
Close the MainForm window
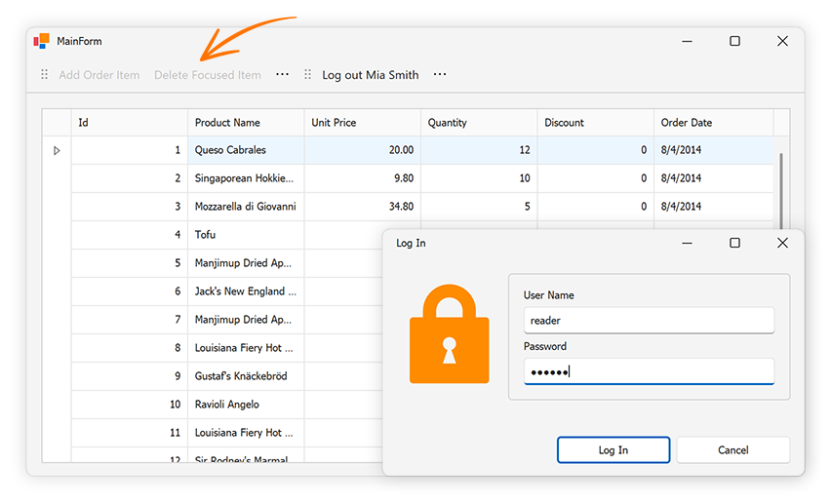point(782,41)
